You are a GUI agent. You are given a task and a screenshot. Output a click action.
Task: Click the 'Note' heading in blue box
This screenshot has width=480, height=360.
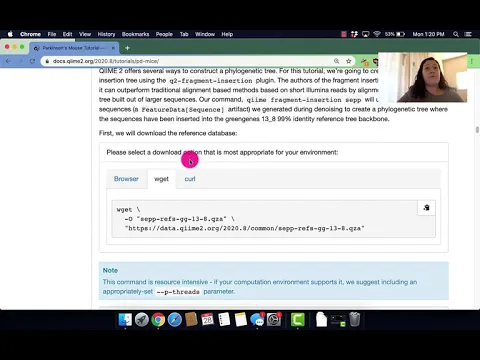click(x=110, y=270)
